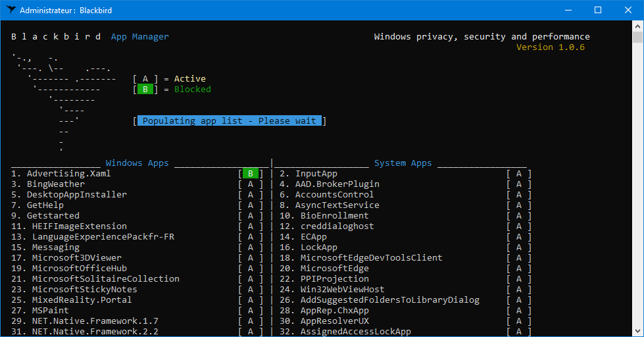Toggle the status indicator for MicrosoftEdge
This screenshot has height=337, width=644.
point(519,269)
